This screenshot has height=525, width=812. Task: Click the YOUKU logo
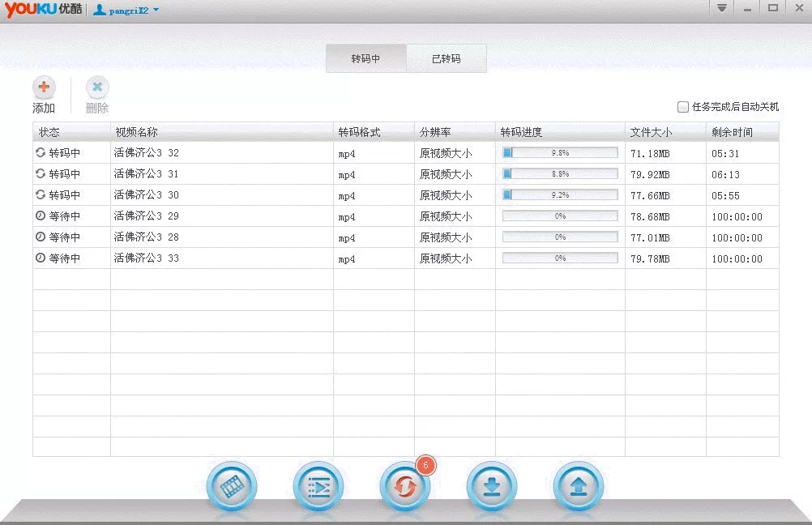pos(43,10)
